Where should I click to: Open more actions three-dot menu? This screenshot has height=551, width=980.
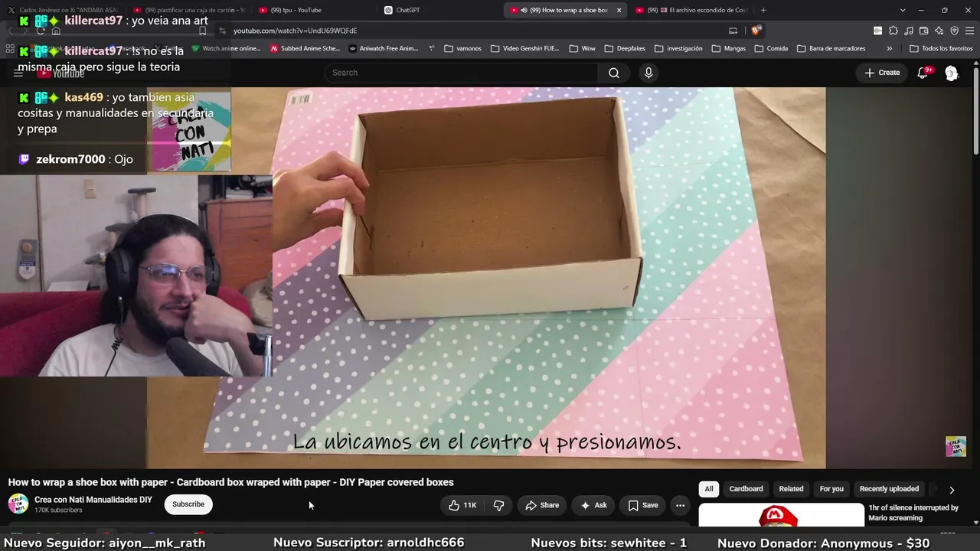coord(680,505)
